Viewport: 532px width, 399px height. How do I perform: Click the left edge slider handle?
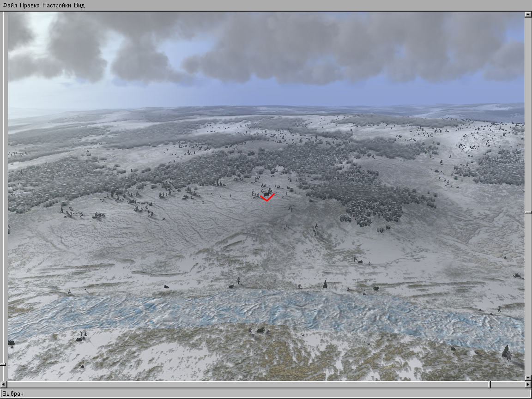tap(3, 365)
